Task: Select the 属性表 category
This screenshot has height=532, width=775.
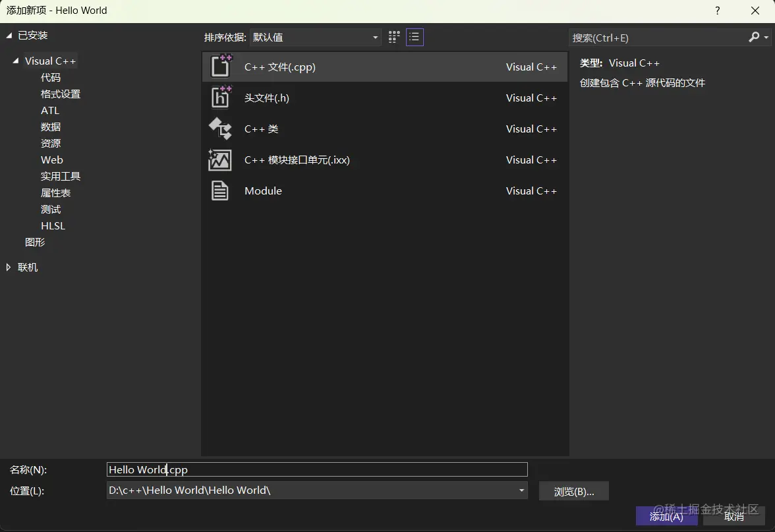Action: pyautogui.click(x=55, y=192)
